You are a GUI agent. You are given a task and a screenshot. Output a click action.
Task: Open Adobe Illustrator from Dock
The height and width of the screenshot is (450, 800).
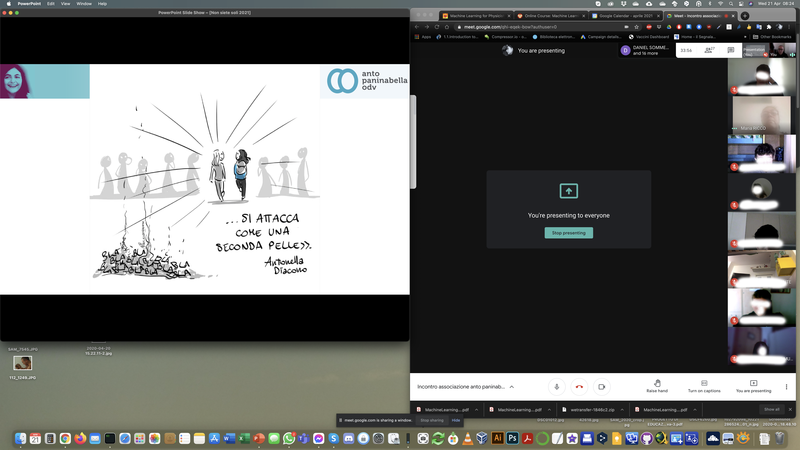tap(497, 438)
